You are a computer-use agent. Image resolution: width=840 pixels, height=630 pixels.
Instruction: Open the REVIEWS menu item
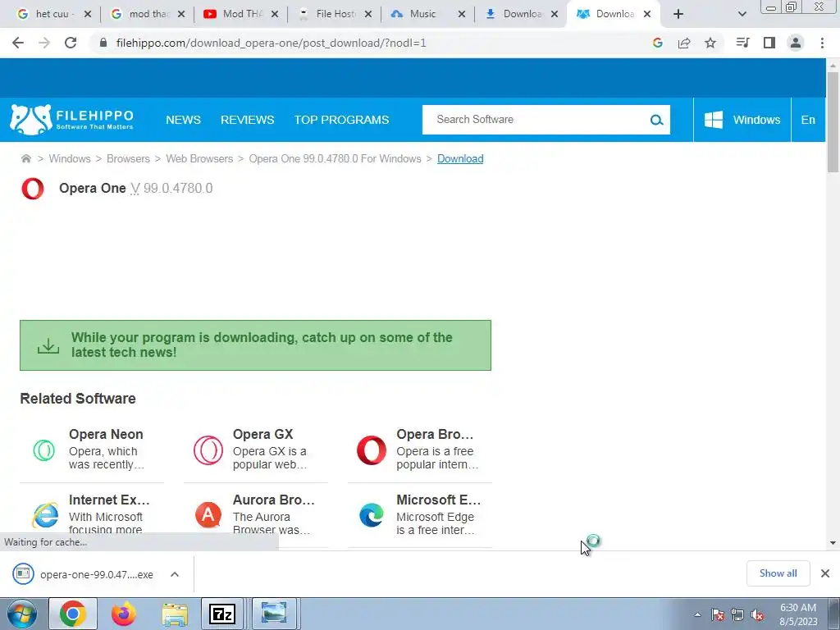click(x=248, y=120)
